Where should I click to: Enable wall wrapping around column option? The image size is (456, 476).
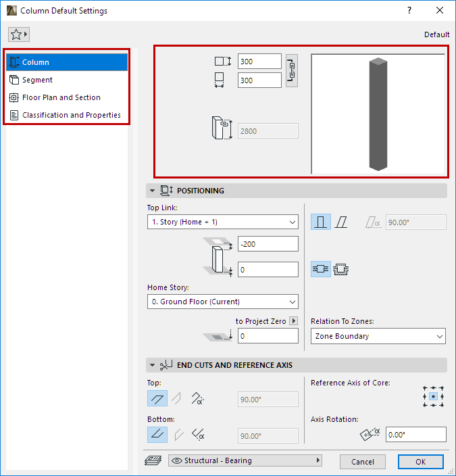click(341, 269)
